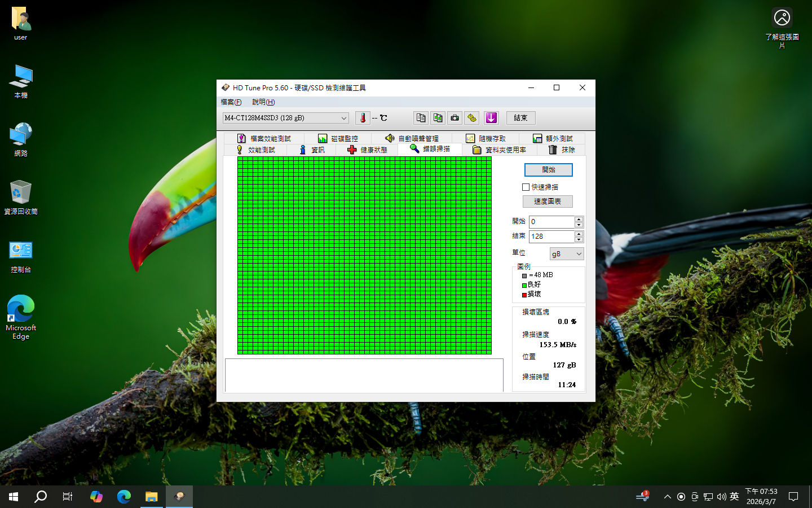
Task: Click the network tray icon
Action: tap(708, 497)
